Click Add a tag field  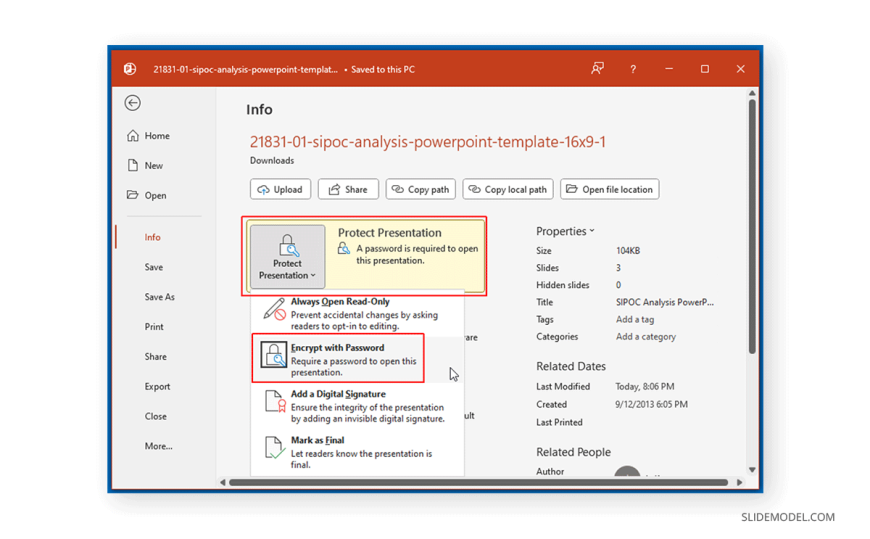click(635, 319)
